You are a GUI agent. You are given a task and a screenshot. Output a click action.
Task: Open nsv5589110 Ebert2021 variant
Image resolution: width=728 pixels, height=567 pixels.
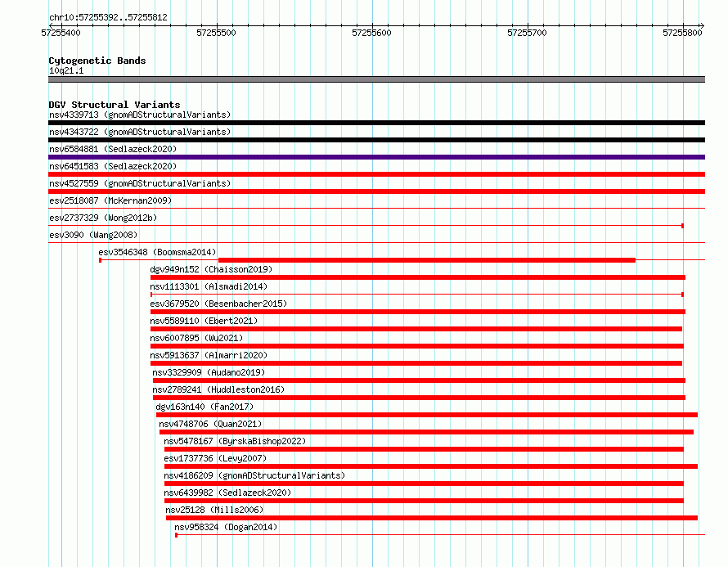click(204, 321)
